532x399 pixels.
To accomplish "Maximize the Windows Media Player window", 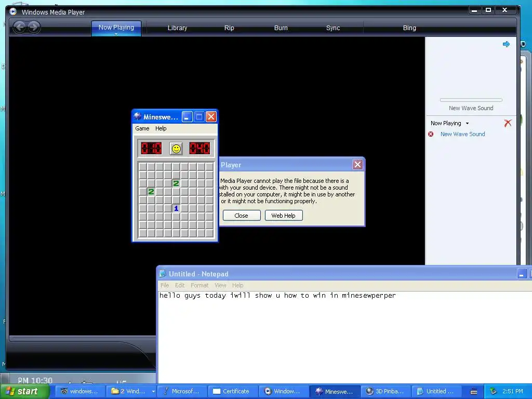I will click(488, 10).
